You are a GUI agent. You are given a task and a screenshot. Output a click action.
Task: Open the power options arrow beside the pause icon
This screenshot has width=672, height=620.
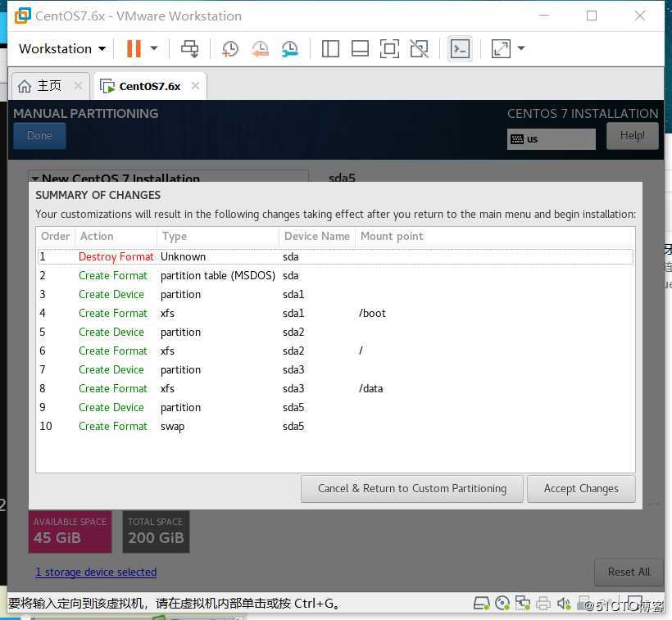(x=154, y=48)
